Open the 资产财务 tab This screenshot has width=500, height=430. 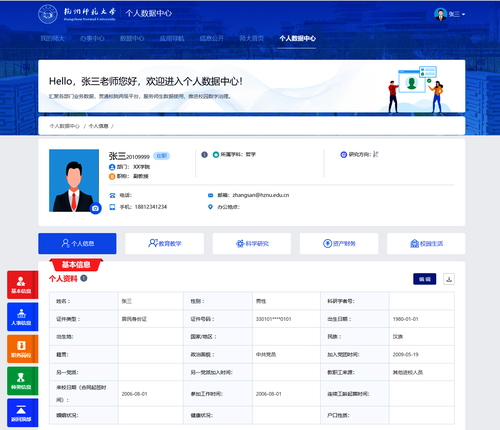339,244
